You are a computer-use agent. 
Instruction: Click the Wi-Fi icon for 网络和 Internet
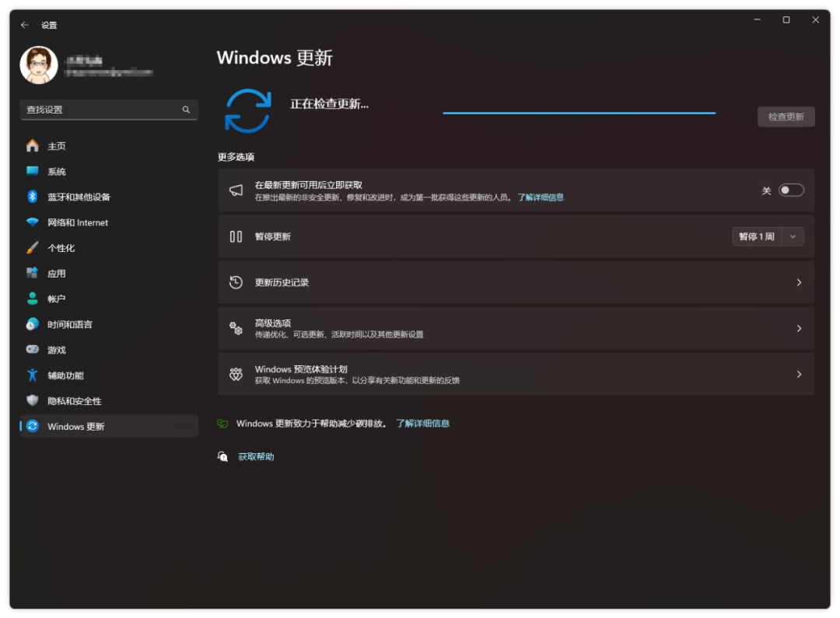click(33, 222)
